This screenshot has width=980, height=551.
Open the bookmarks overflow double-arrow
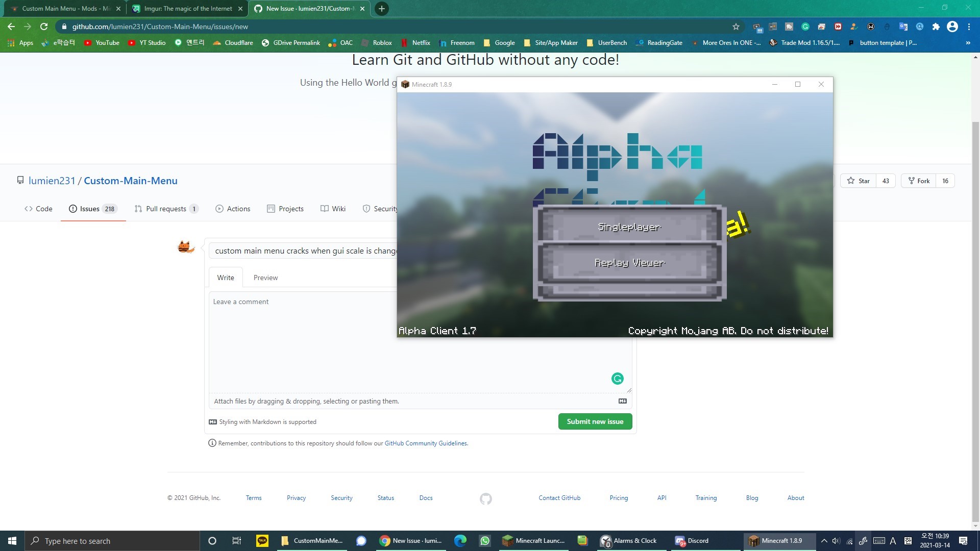[x=968, y=43]
